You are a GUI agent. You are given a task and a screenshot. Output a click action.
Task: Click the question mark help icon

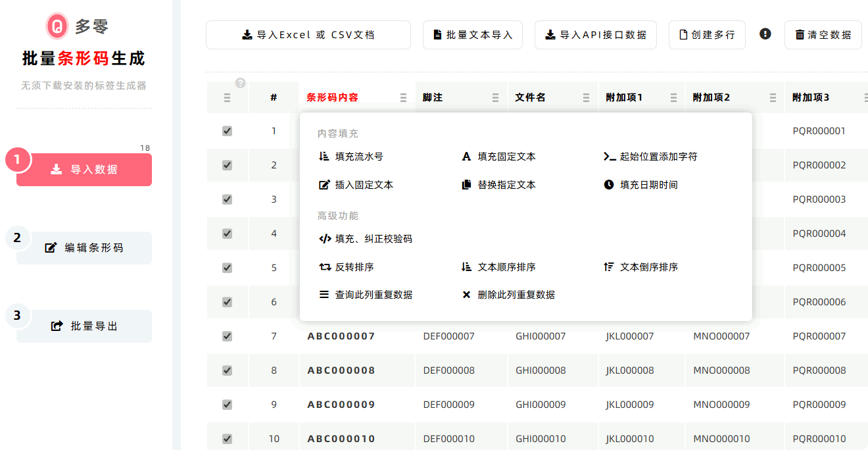(241, 83)
